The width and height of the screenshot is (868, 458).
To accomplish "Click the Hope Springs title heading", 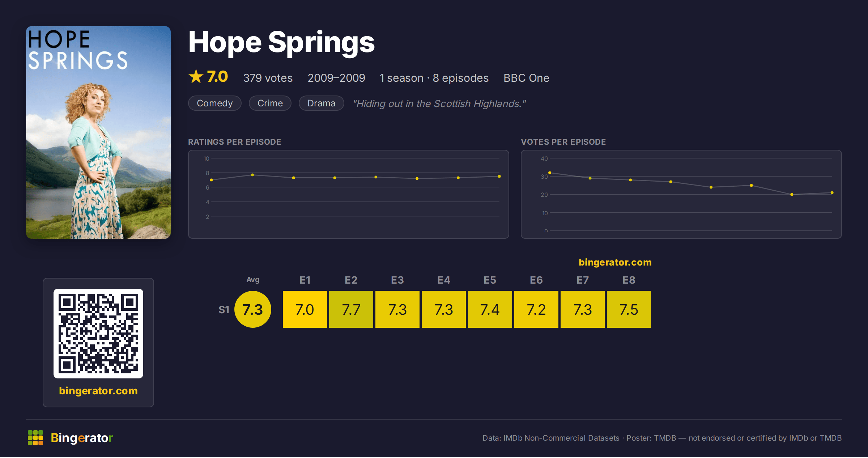I will click(281, 43).
